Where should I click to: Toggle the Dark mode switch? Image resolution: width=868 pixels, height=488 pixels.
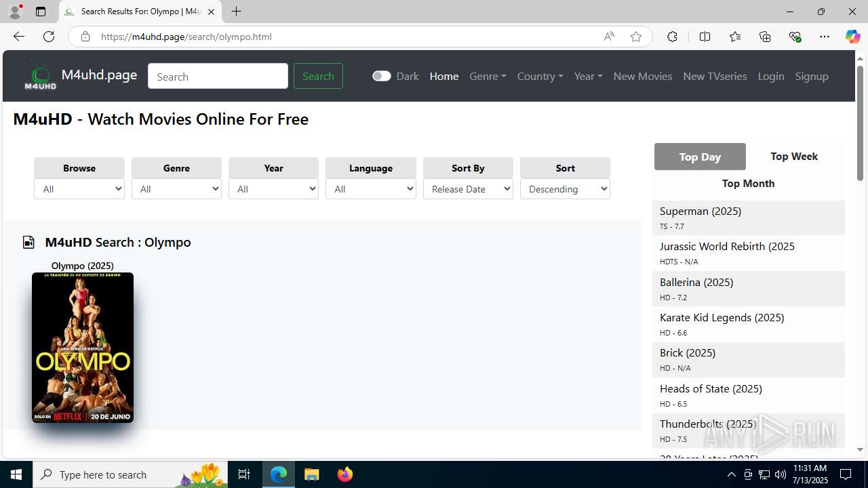pyautogui.click(x=382, y=76)
